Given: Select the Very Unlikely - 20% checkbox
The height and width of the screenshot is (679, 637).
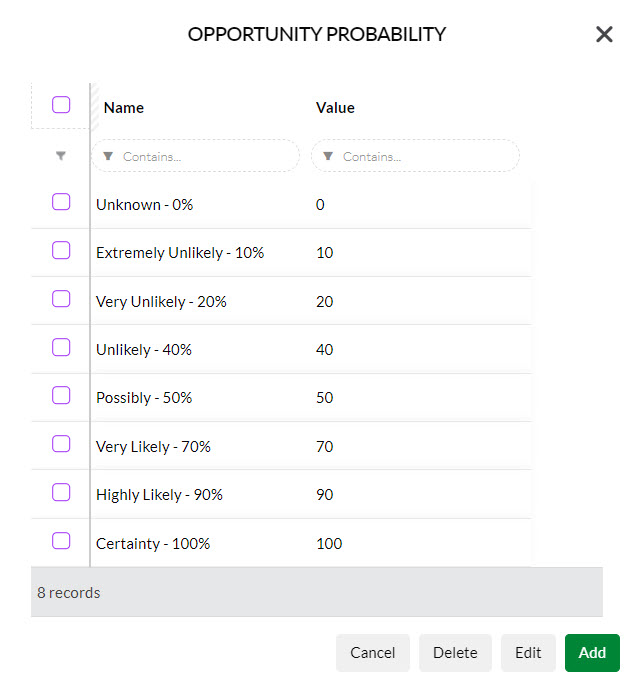Looking at the screenshot, I should click(61, 299).
